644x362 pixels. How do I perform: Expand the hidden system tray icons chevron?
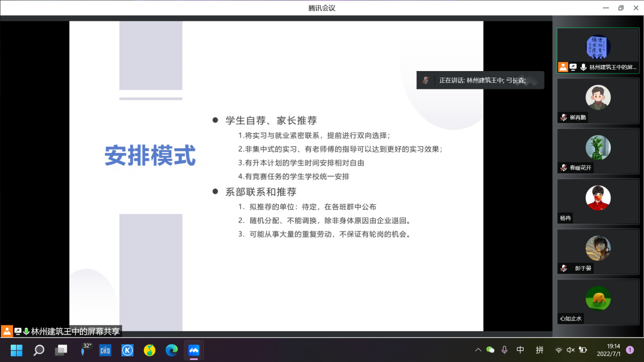[478, 350]
